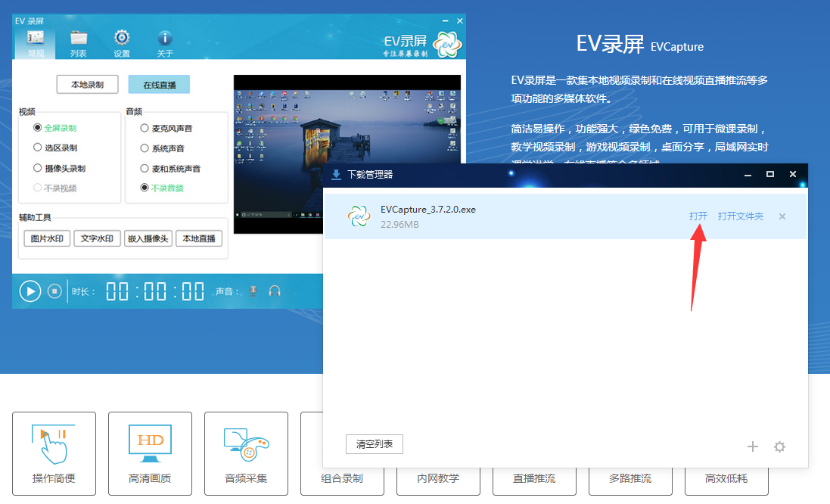Click the 22.96MB file size text
The height and width of the screenshot is (504, 830).
click(x=399, y=225)
